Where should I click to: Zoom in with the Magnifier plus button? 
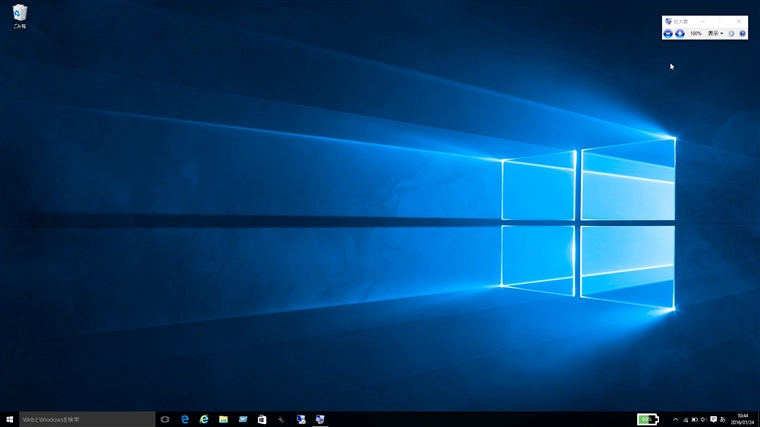(x=680, y=33)
